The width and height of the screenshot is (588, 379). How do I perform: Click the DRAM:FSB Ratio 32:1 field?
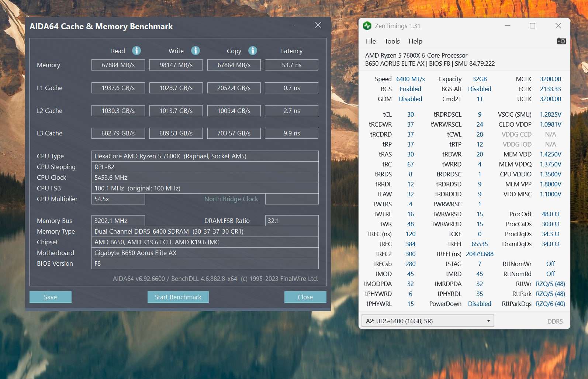click(x=292, y=221)
